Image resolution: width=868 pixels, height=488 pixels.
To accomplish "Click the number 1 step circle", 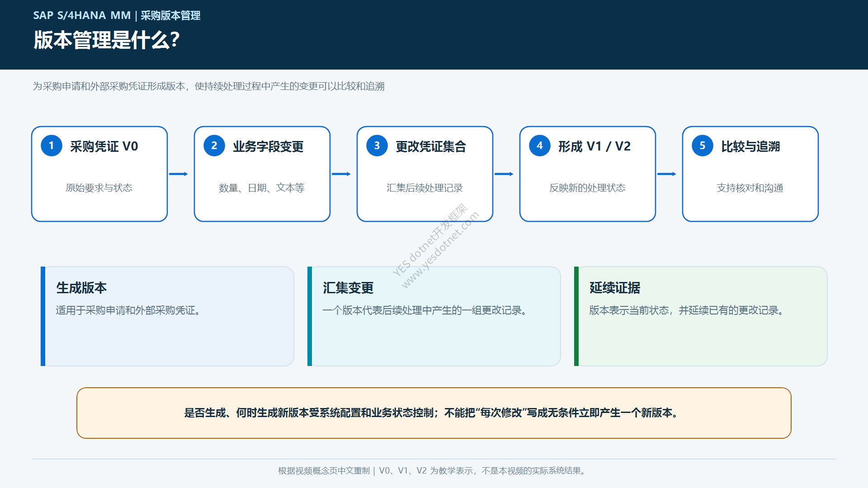I will coord(52,145).
